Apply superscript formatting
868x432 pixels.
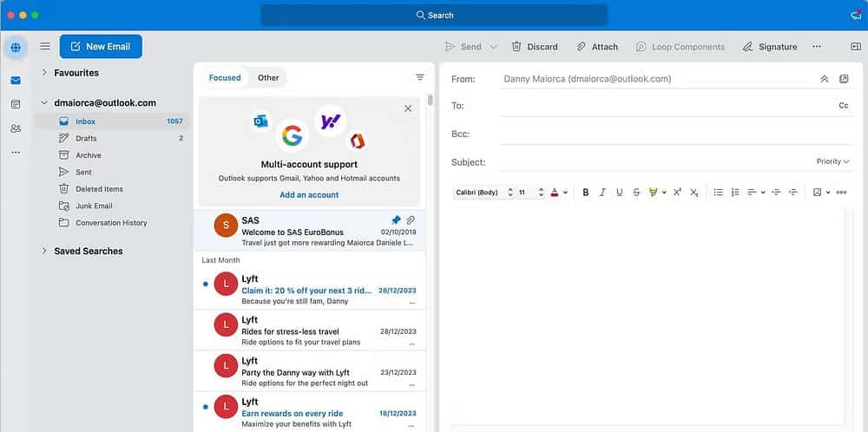[x=677, y=193]
